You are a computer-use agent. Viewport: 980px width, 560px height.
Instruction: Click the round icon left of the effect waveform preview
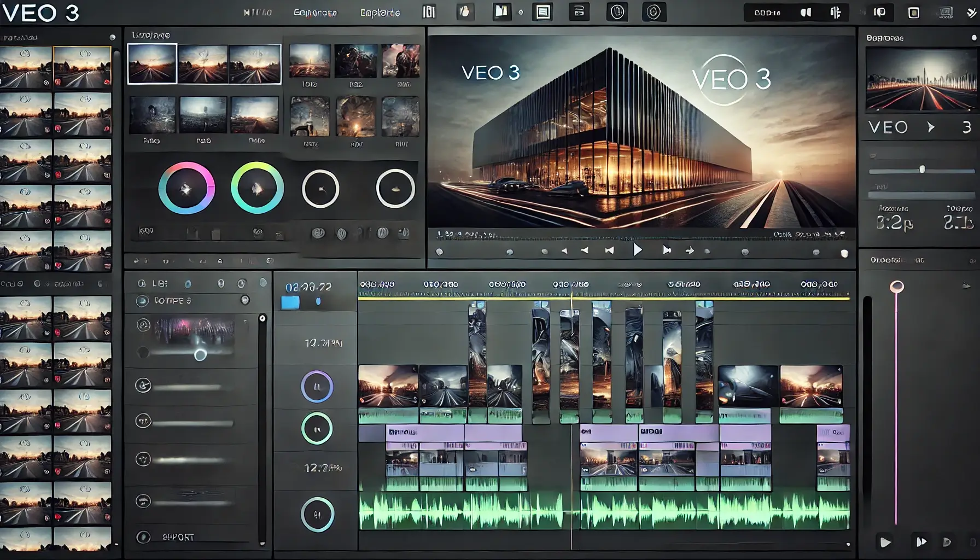pos(143,325)
